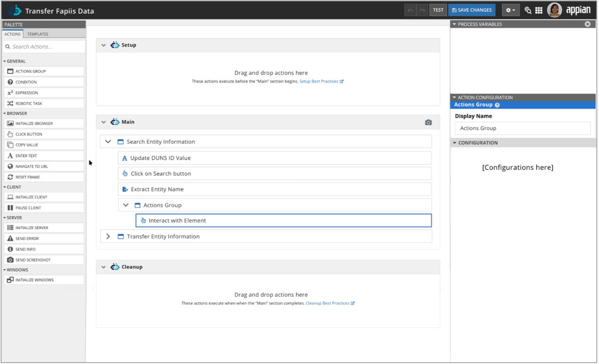Click the SAVE CHANGES button
This screenshot has width=599, height=364.
(472, 10)
